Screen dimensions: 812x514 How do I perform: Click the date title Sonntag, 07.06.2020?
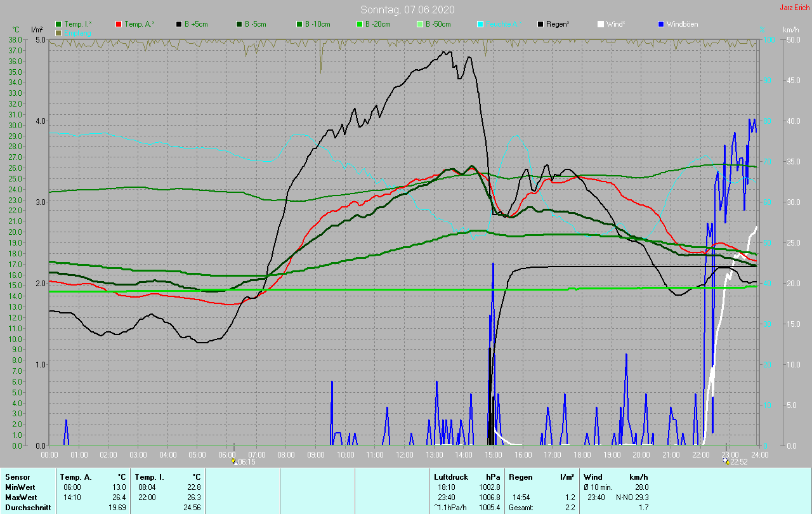tap(407, 10)
